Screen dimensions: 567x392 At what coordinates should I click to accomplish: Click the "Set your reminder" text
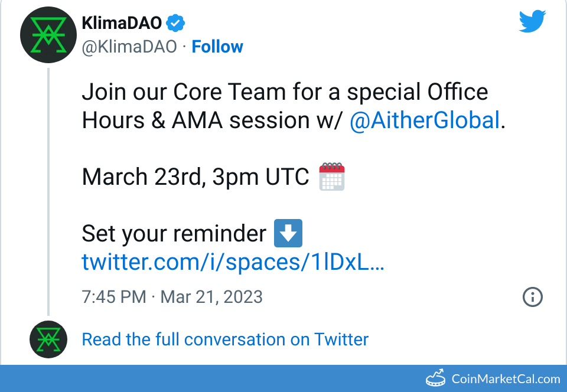(174, 234)
